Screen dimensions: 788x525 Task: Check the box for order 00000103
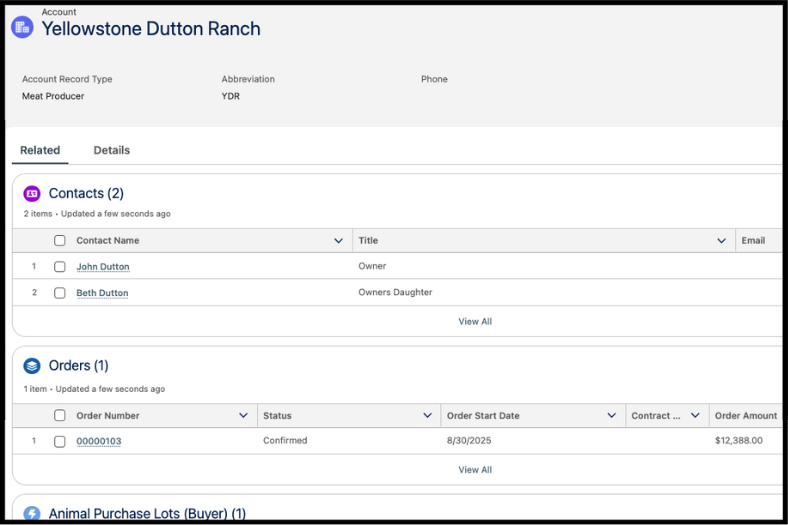point(60,442)
